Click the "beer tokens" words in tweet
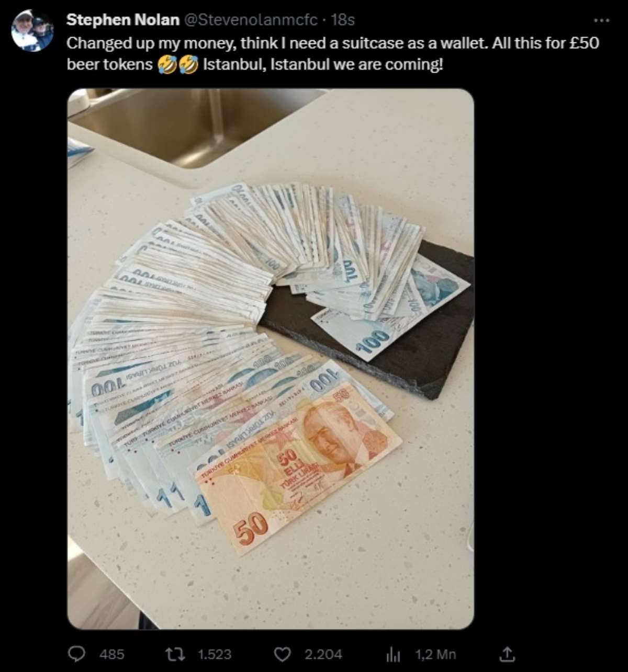 coord(110,65)
